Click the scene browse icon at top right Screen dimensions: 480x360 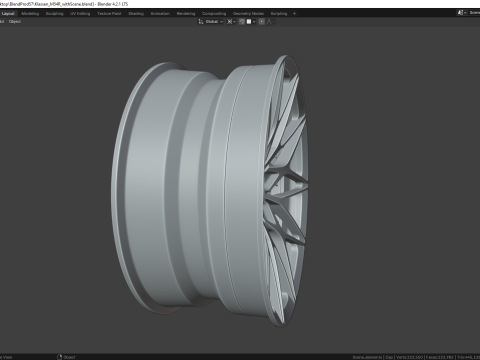pos(462,13)
